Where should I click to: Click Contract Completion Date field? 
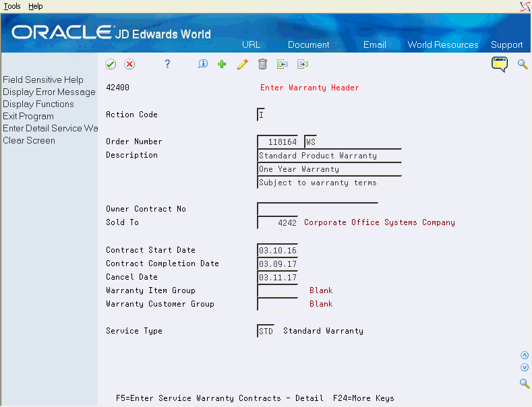pos(278,263)
